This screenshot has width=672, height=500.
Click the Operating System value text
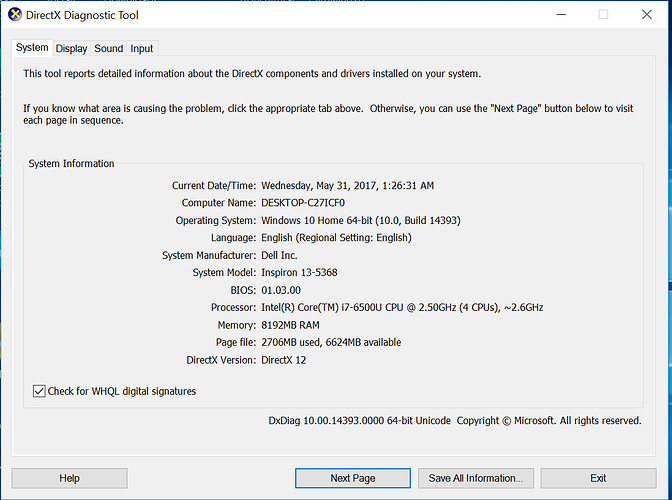361,220
